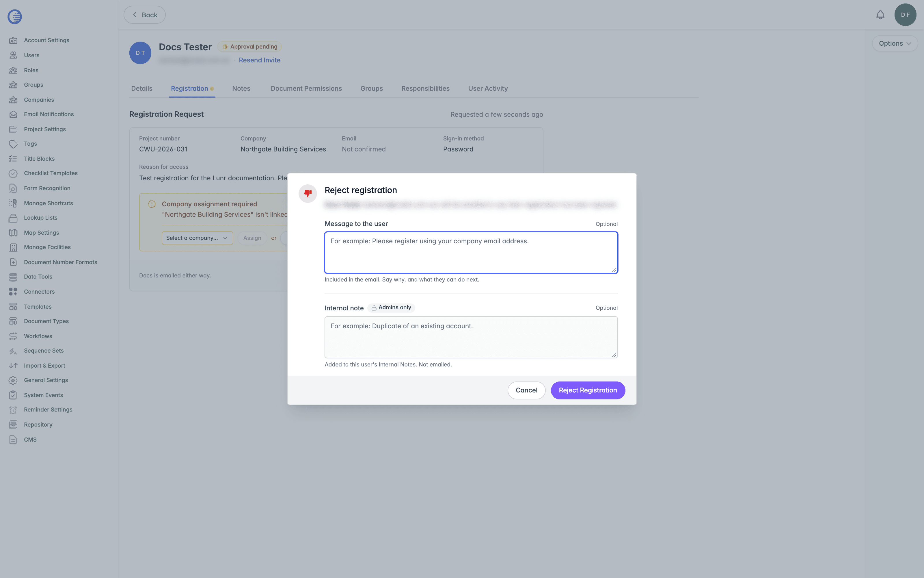924x578 pixels.
Task: Click the Map Settings map icon
Action: (x=13, y=232)
